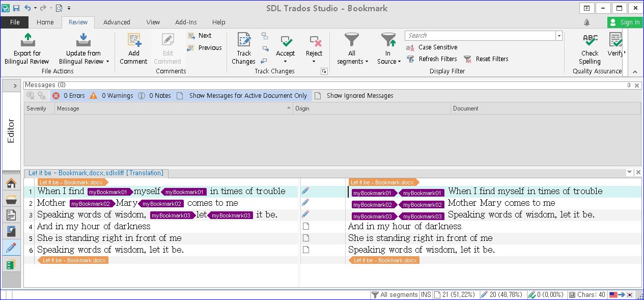Click the not-translated status icon of segment 4
This screenshot has width=644, height=300.
(306, 226)
